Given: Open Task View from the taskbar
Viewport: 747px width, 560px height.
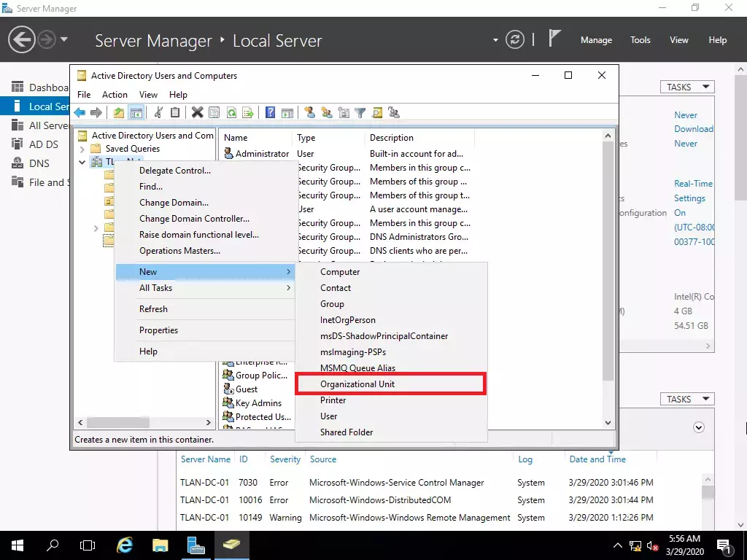Looking at the screenshot, I should (x=88, y=545).
